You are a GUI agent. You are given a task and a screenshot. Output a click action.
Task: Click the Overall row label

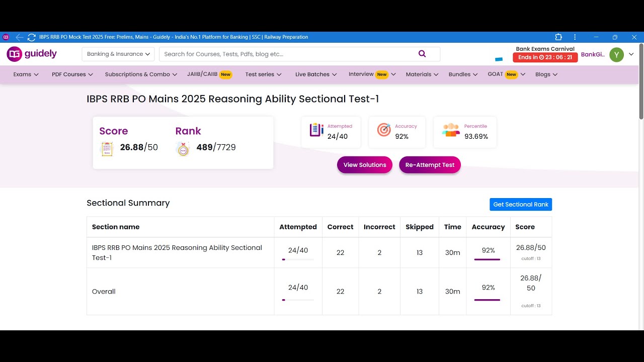[x=104, y=292]
